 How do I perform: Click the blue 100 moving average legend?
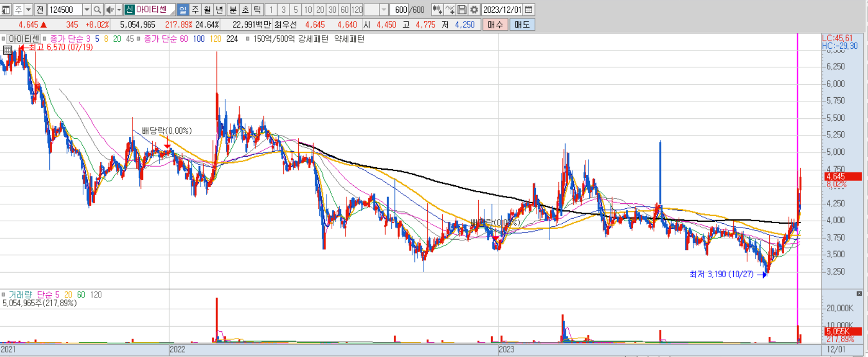pyautogui.click(x=199, y=39)
